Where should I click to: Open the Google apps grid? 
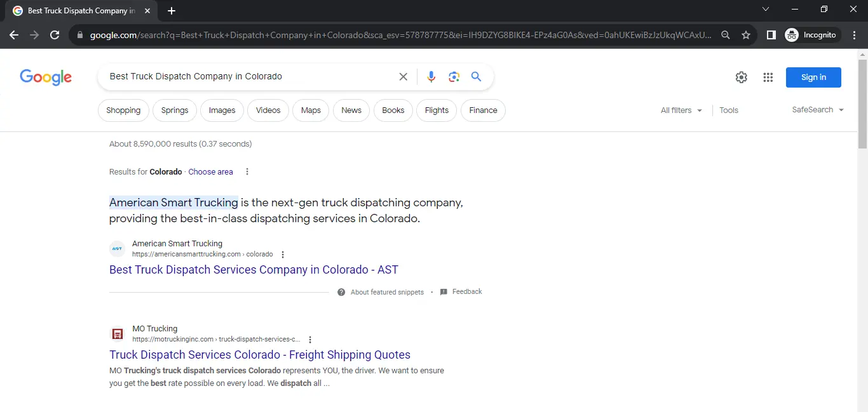point(768,77)
